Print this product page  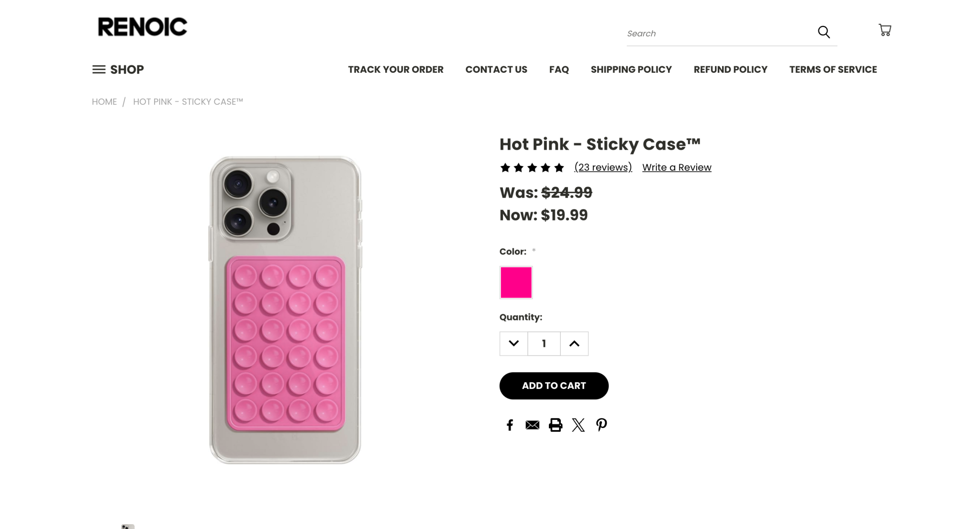coord(555,425)
